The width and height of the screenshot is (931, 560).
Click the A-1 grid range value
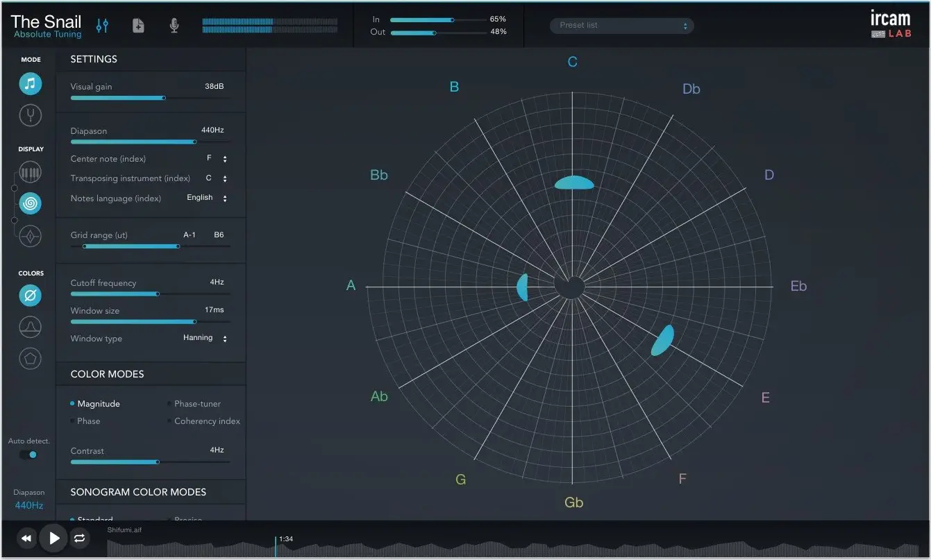pyautogui.click(x=190, y=235)
